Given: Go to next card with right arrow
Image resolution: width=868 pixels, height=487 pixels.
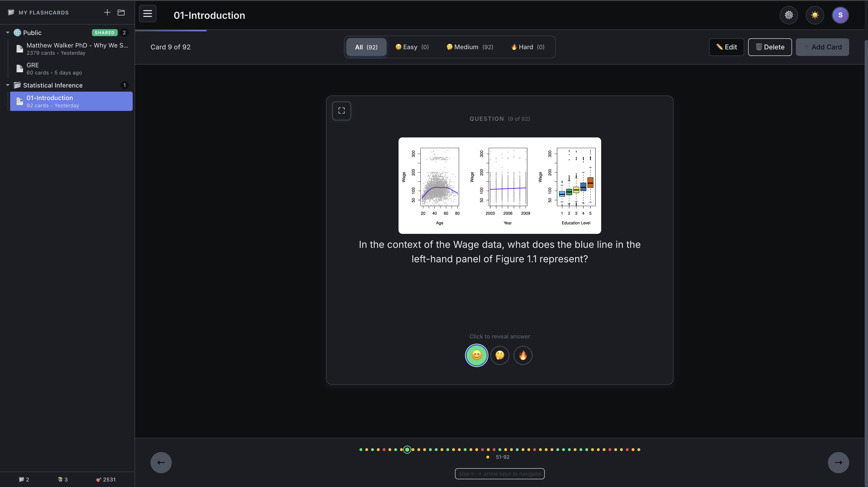Looking at the screenshot, I should point(838,462).
